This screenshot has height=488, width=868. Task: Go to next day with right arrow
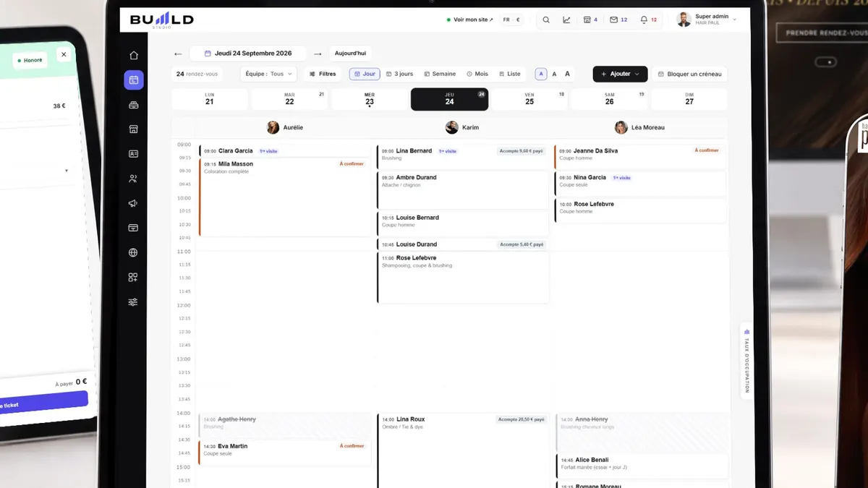[x=318, y=53]
